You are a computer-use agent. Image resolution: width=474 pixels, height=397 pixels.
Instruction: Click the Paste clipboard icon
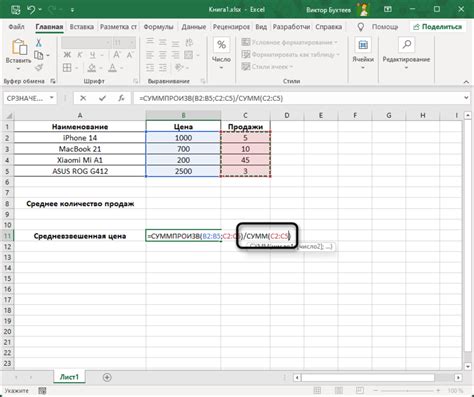click(19, 47)
